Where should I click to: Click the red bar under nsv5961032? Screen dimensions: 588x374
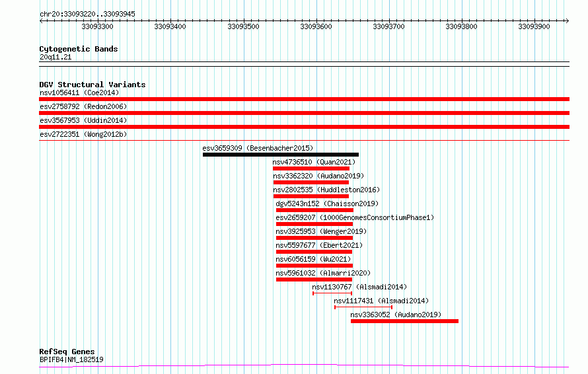tap(314, 280)
